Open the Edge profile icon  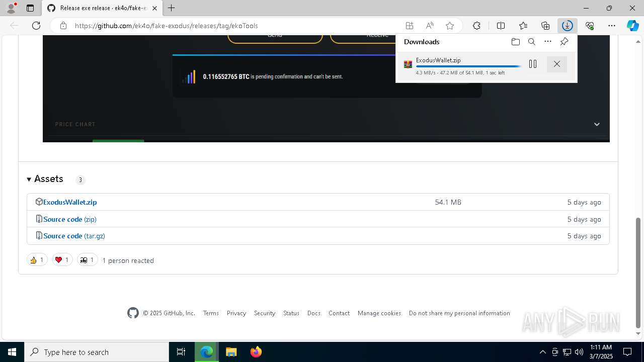click(x=11, y=8)
